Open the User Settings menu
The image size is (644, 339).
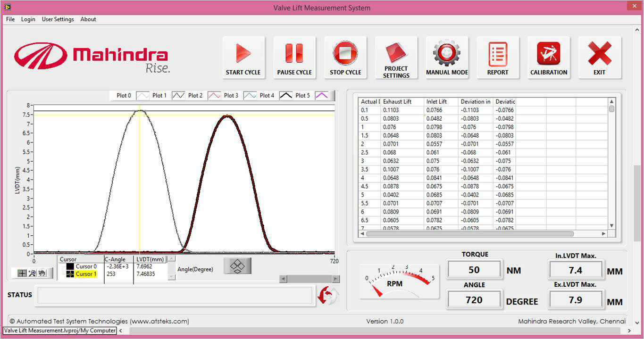(58, 19)
